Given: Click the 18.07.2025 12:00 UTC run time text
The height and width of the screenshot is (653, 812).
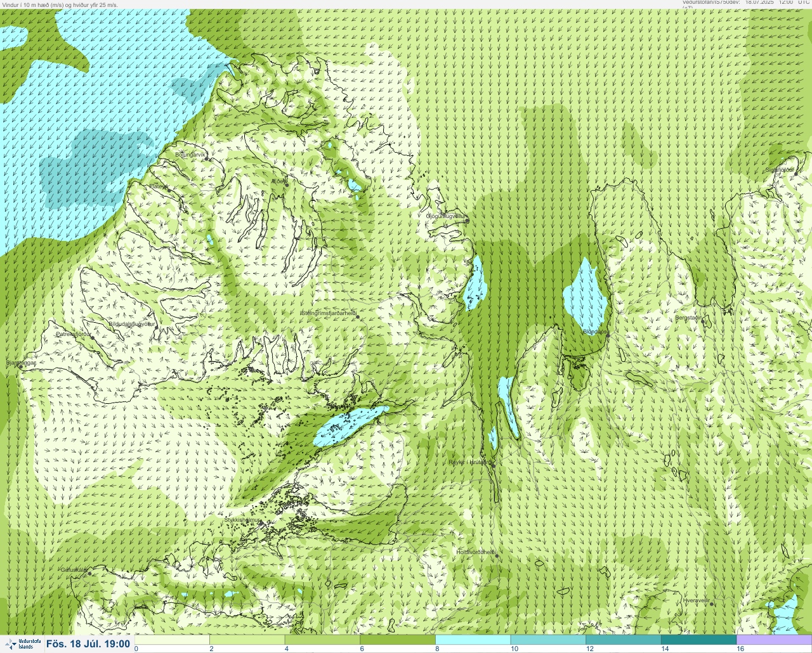Looking at the screenshot, I should (x=778, y=3).
